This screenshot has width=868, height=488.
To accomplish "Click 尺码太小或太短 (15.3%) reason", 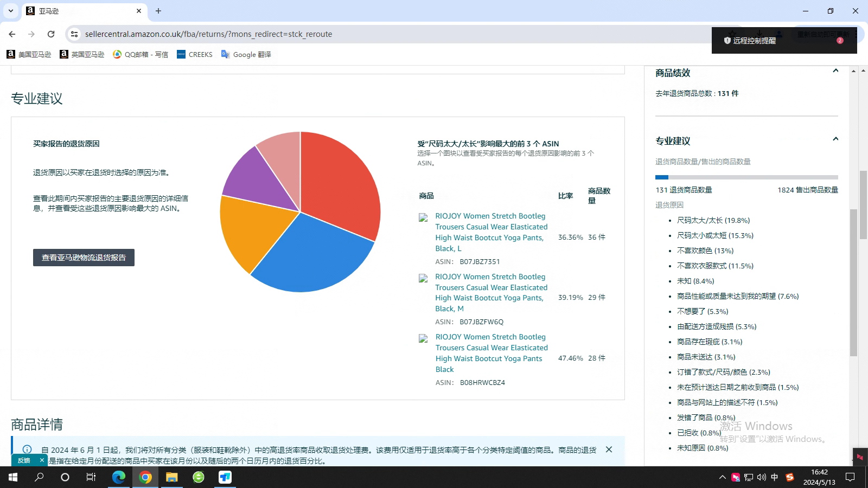I will [x=715, y=236].
